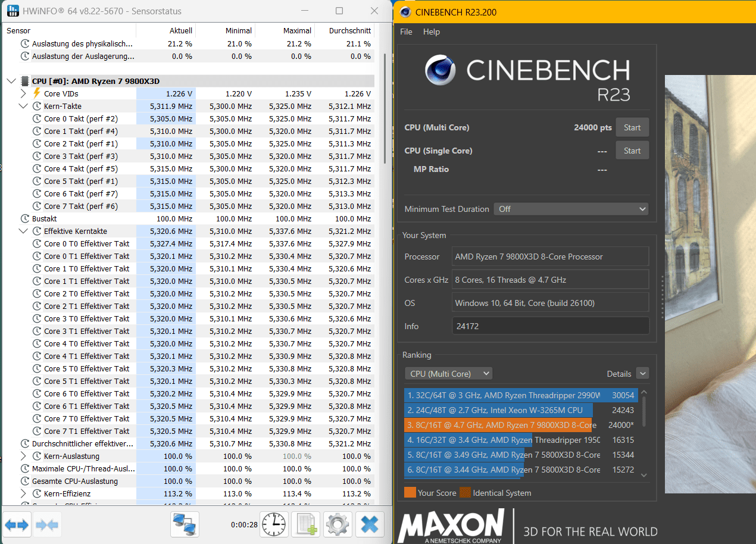Image resolution: width=756 pixels, height=544 pixels.
Task: Open the CPU (Multi Core) ranking dropdown
Action: point(448,374)
